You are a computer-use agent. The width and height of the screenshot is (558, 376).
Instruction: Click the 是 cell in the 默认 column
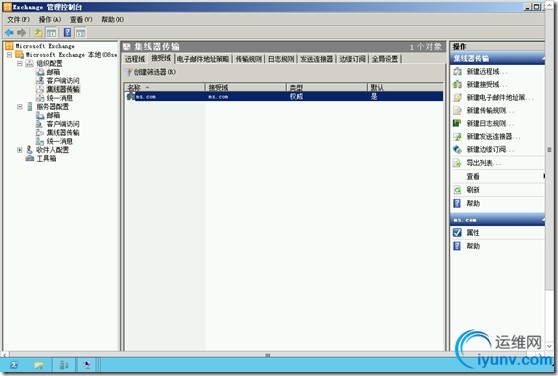point(374,96)
